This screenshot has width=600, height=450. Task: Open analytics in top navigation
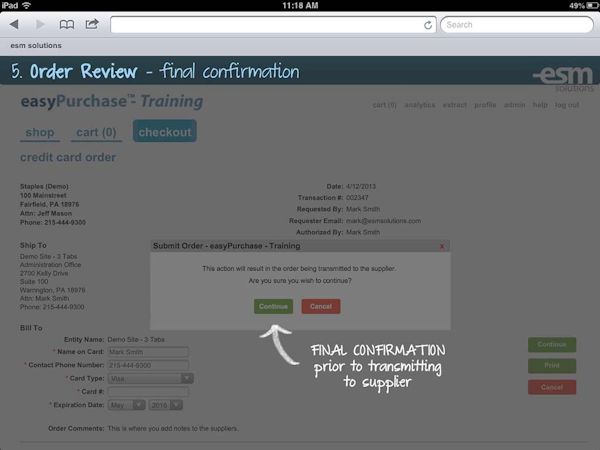pos(420,105)
